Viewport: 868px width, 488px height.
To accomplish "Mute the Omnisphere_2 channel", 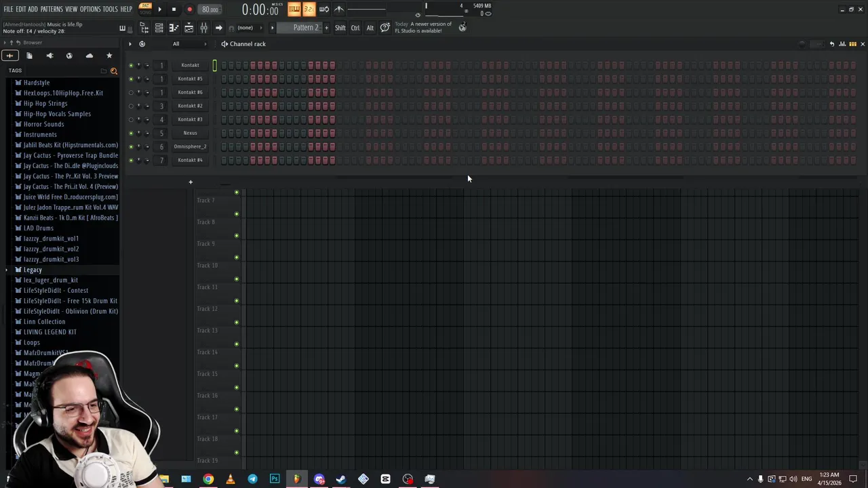I will (131, 146).
